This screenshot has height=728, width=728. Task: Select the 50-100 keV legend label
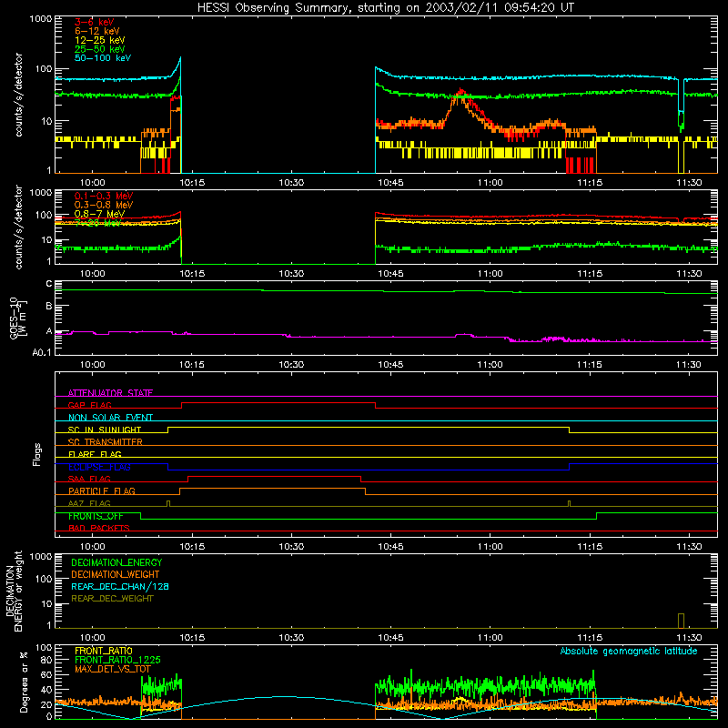(103, 58)
